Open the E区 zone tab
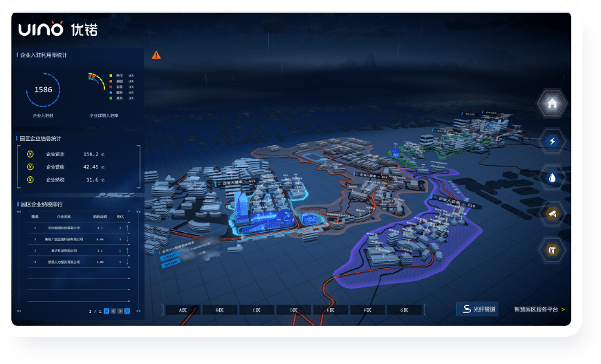Viewport: 601px width, 364px height. (x=331, y=310)
